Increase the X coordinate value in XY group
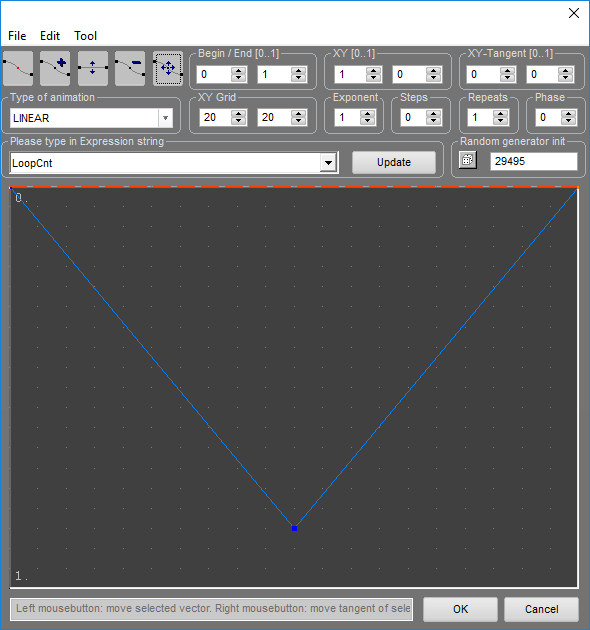Viewport: 590px width, 630px height. [x=374, y=70]
